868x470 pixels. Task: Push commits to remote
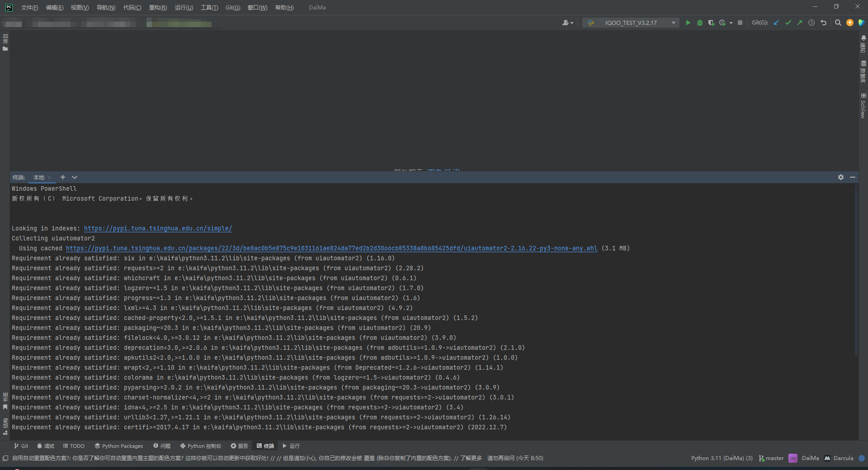[799, 23]
